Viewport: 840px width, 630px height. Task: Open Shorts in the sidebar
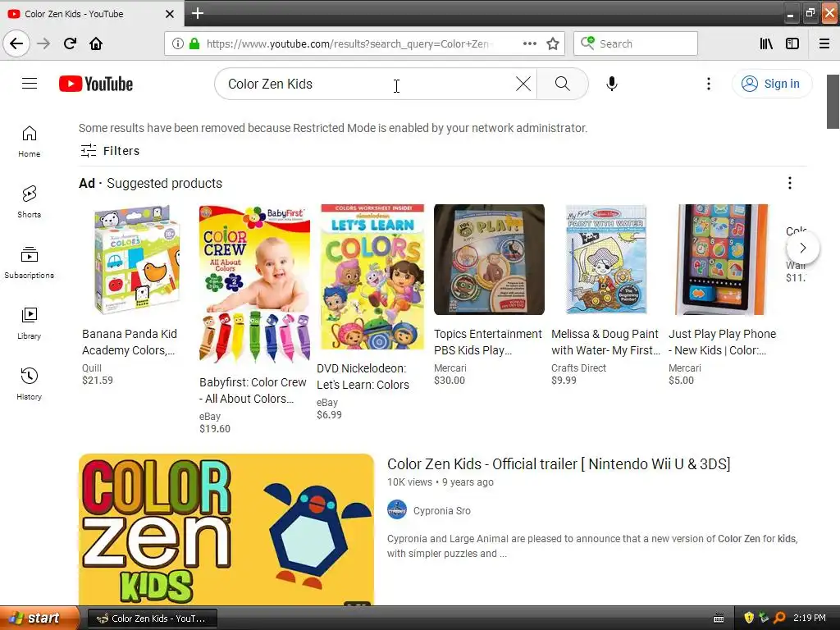coord(29,202)
